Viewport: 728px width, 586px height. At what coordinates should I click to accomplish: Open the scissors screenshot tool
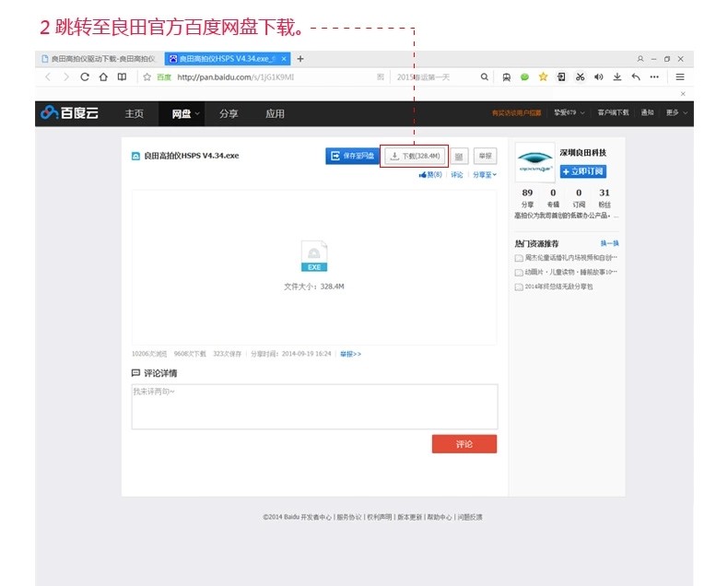tap(580, 77)
